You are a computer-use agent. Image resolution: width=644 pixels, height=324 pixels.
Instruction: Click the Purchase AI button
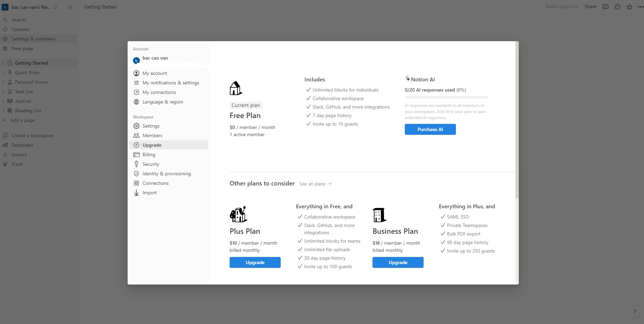430,129
